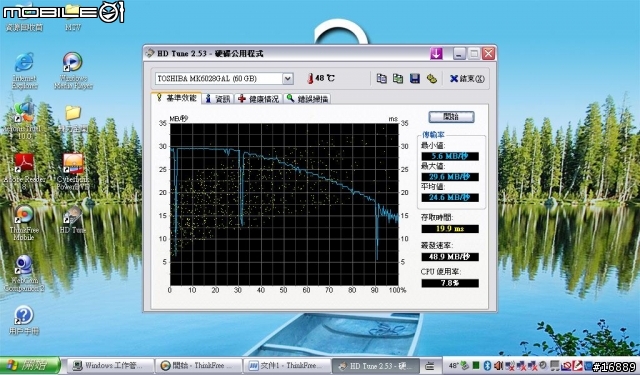Open ThinkFree Mobile desktop shortcut
The width and height of the screenshot is (640, 375).
coord(24,223)
